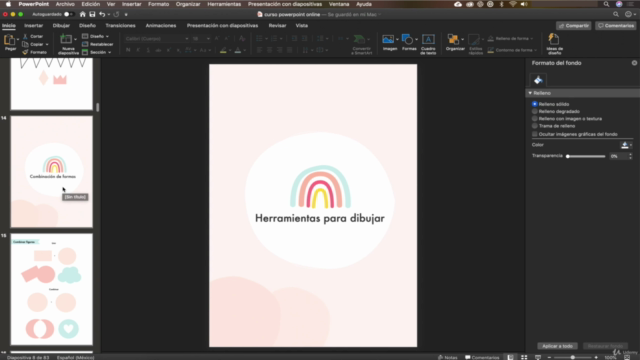
Task: Adjust the Transparencia slider
Action: [586, 156]
